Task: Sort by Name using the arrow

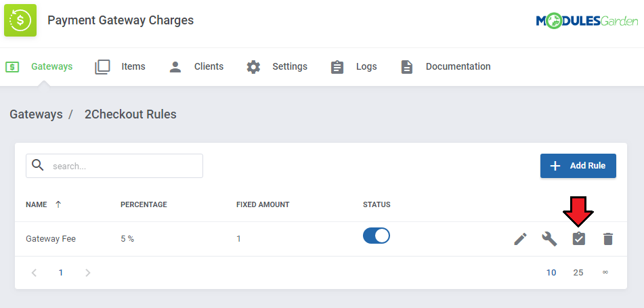Action: point(58,204)
